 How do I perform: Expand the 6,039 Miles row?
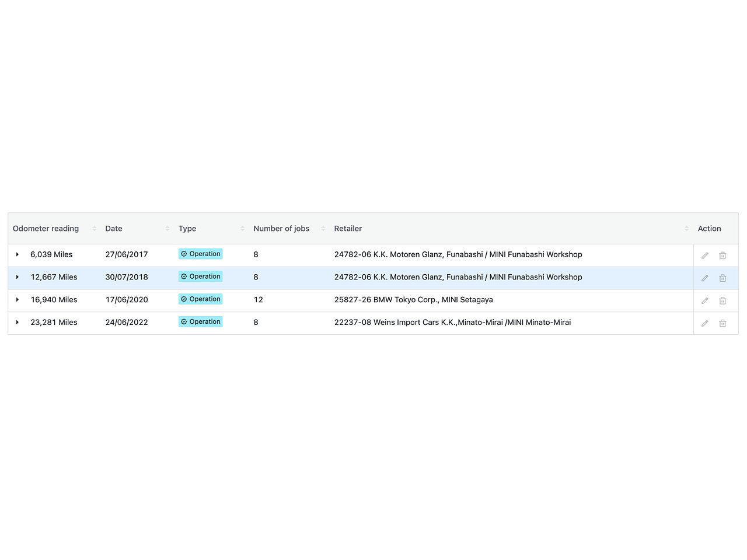[18, 254]
